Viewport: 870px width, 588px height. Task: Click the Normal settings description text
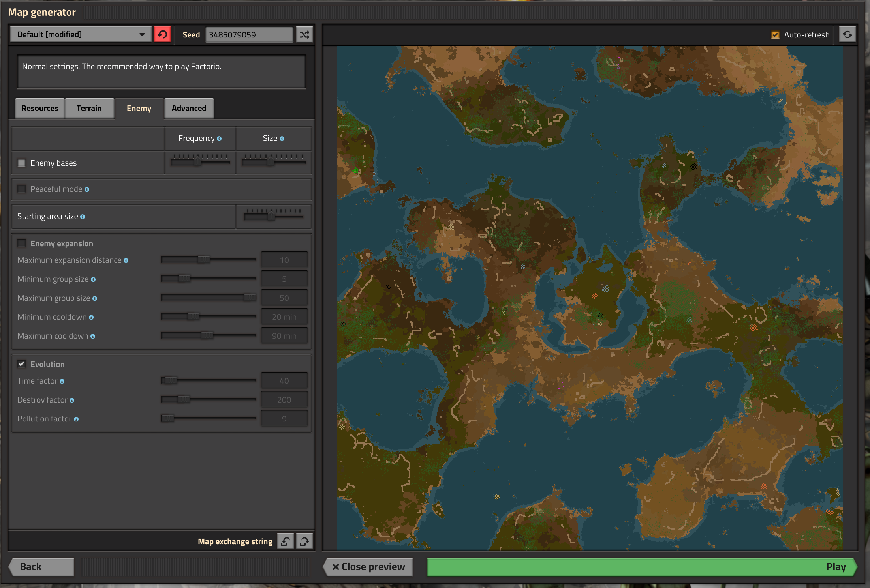tap(122, 66)
